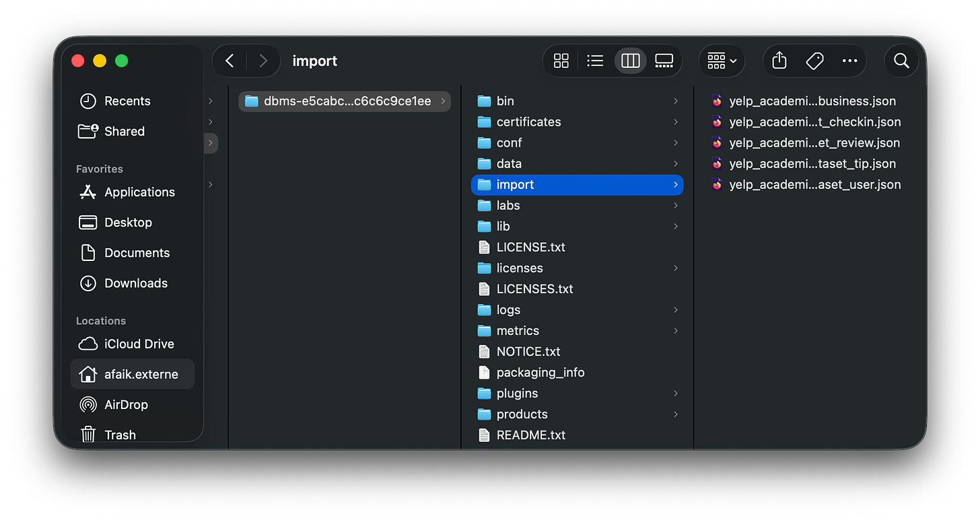Navigate back with the back arrow

[x=229, y=61]
